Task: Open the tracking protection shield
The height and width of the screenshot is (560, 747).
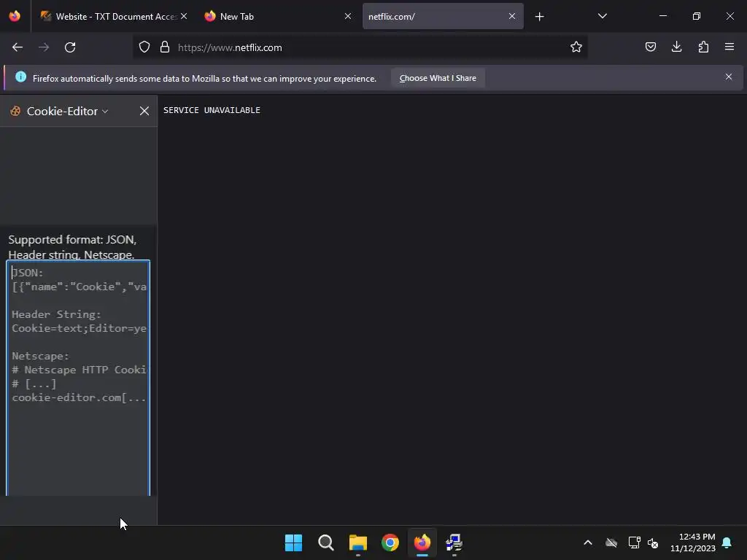Action: pos(144,47)
